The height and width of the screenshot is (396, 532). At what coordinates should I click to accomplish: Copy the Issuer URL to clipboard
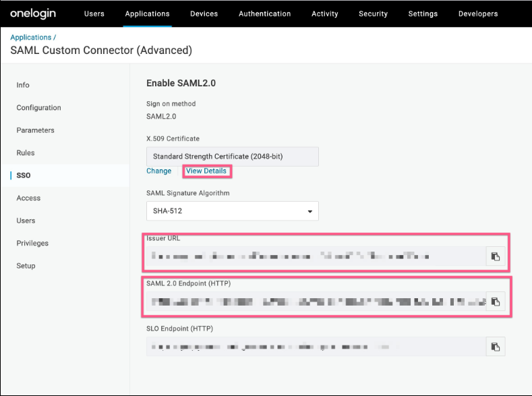[x=495, y=256]
